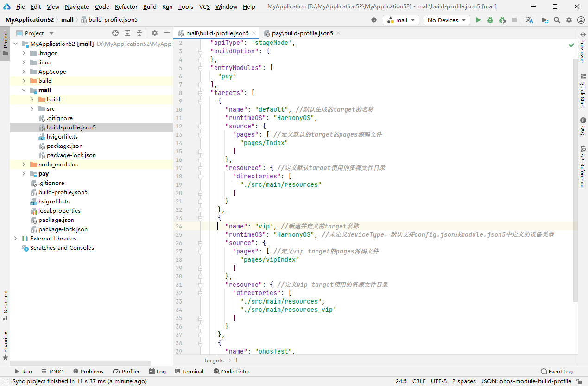Expand the src folder under mall
Image resolution: width=588 pixels, height=386 pixels.
point(32,108)
